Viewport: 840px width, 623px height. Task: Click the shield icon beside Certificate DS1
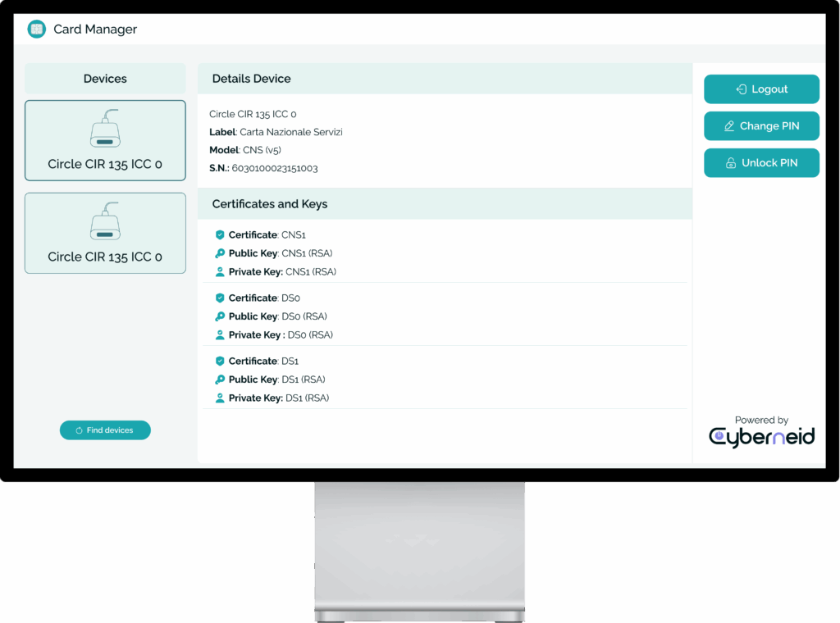coord(220,362)
